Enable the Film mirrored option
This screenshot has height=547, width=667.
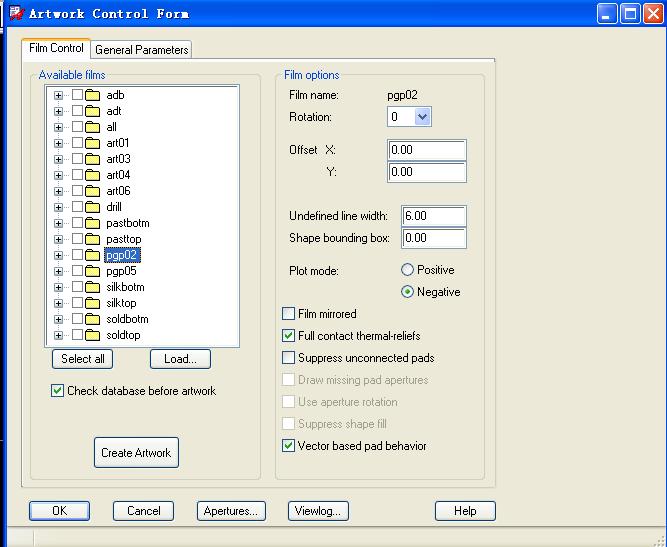click(x=288, y=314)
